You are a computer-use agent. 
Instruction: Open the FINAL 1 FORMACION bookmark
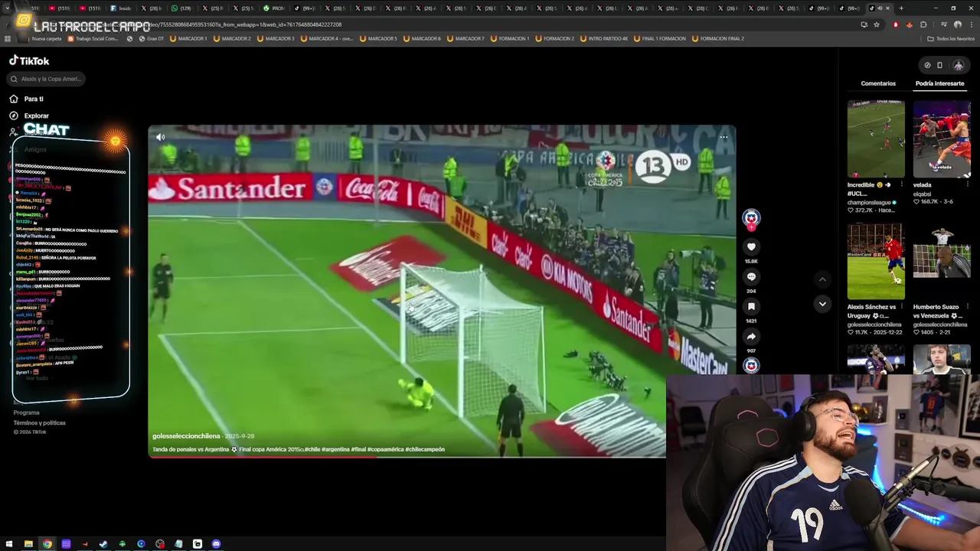tap(658, 38)
